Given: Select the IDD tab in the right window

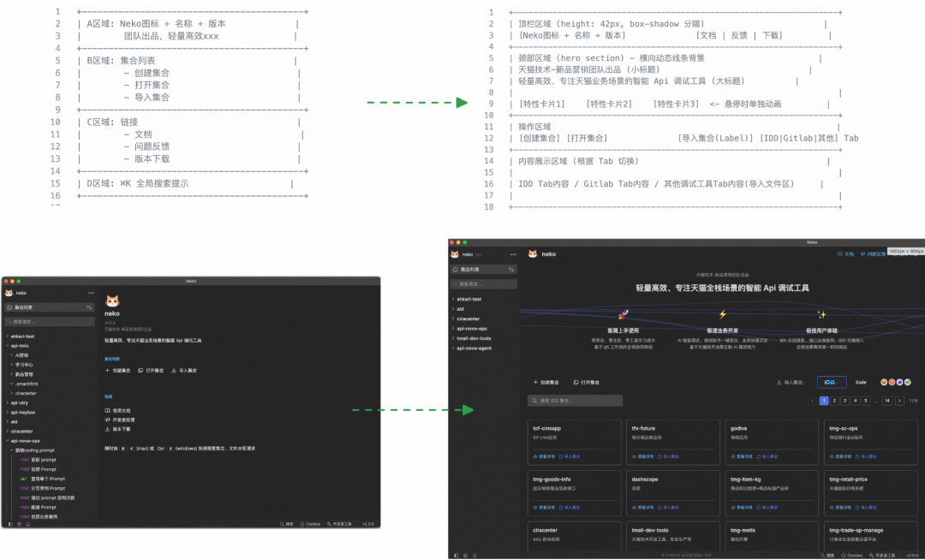Looking at the screenshot, I should [831, 383].
